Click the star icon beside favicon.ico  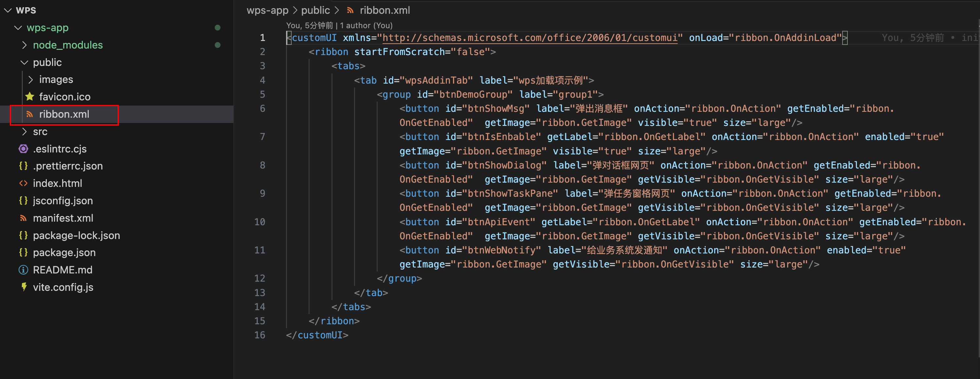tap(30, 96)
